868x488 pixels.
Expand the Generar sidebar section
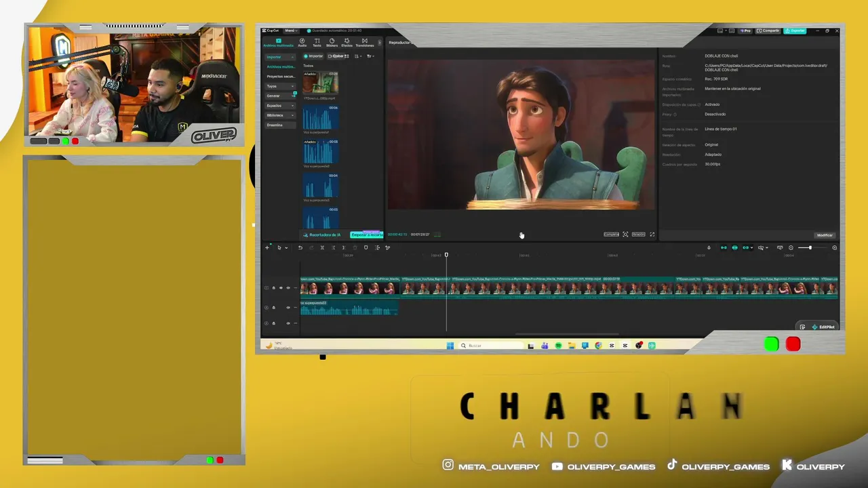(x=280, y=96)
